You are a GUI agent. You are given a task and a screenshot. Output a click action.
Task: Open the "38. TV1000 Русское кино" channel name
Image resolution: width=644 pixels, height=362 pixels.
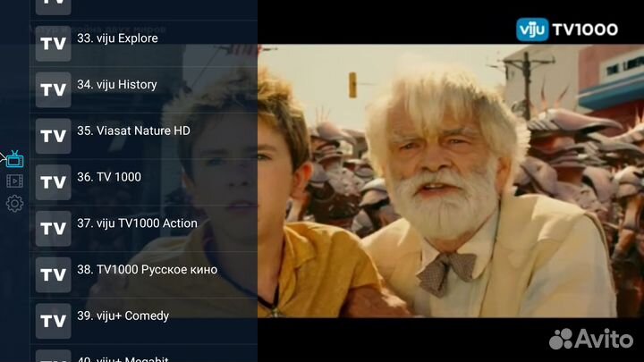pos(147,269)
